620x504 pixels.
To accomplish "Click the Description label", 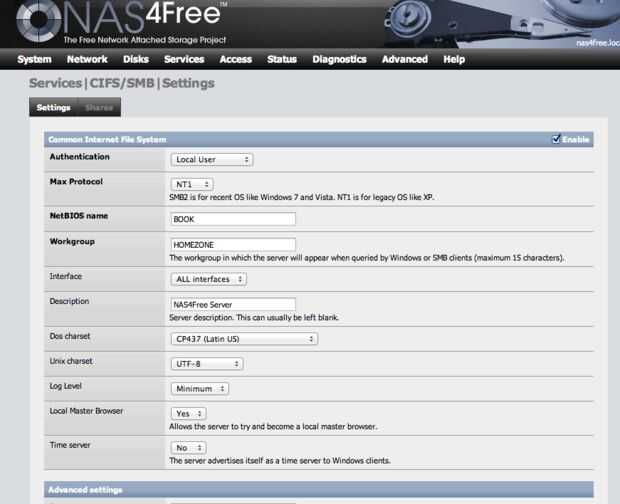I will pyautogui.click(x=69, y=301).
